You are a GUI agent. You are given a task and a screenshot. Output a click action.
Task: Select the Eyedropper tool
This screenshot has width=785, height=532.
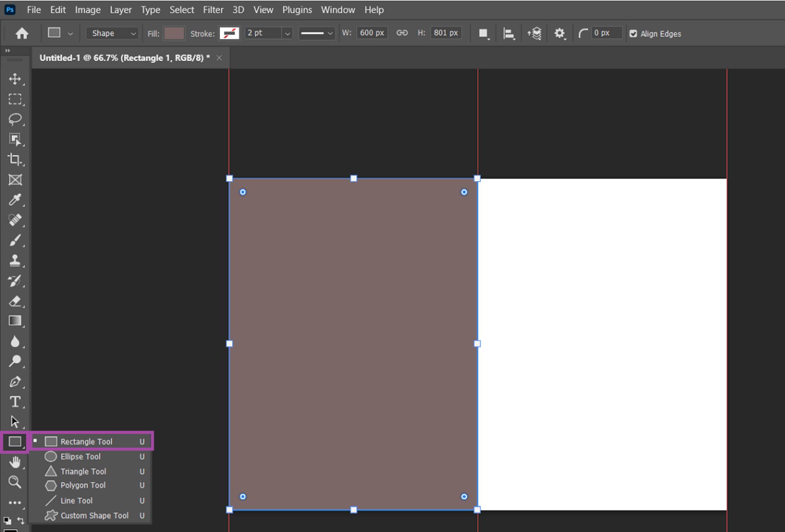[x=15, y=200]
